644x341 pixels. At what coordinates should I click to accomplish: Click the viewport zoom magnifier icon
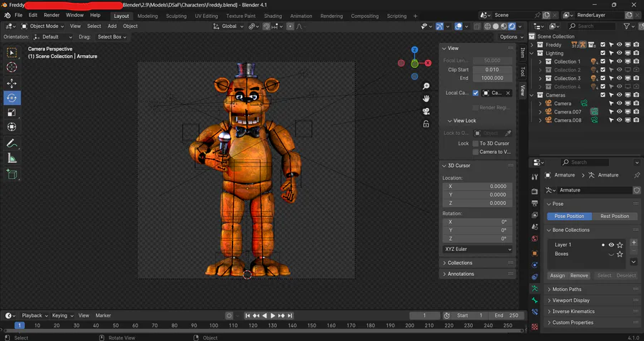click(x=426, y=87)
